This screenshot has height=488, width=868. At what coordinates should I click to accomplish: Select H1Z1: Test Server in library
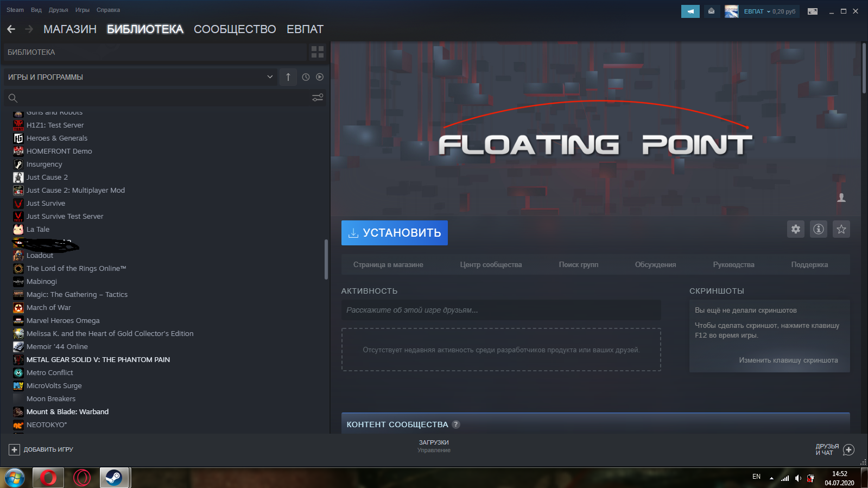pyautogui.click(x=55, y=125)
